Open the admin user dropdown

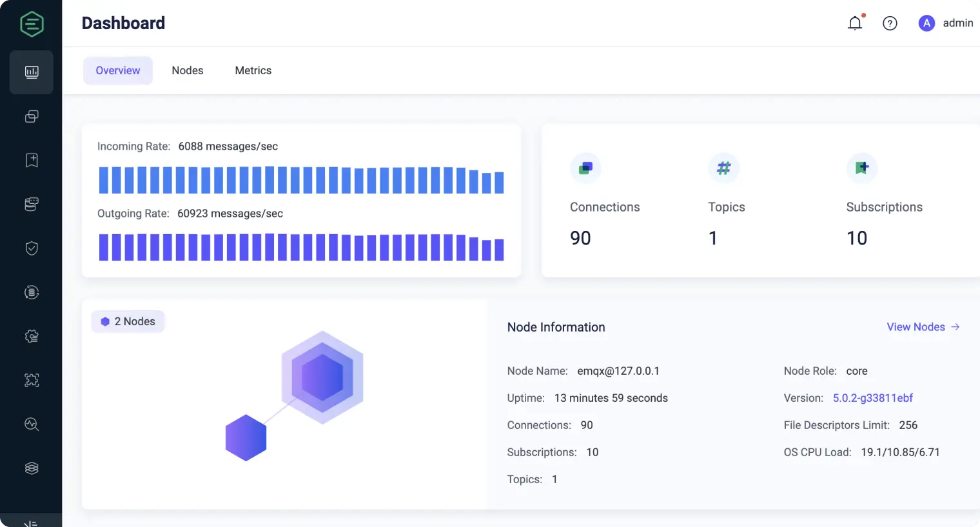946,23
